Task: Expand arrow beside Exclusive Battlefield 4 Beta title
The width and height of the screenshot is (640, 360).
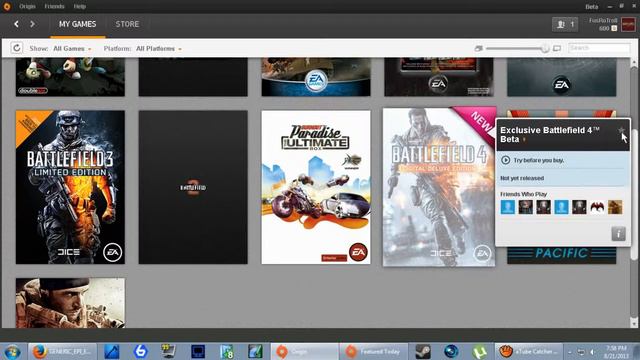Action: 524,140
